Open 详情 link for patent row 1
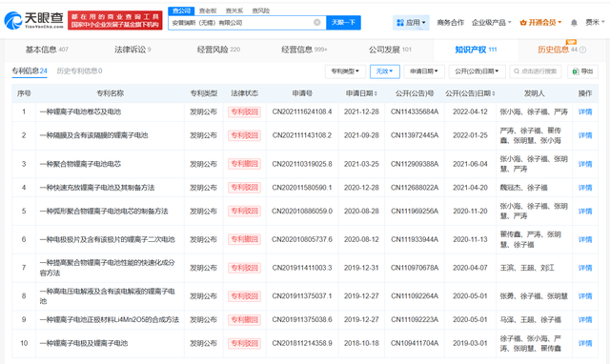The width and height of the screenshot is (610, 364). tap(585, 112)
